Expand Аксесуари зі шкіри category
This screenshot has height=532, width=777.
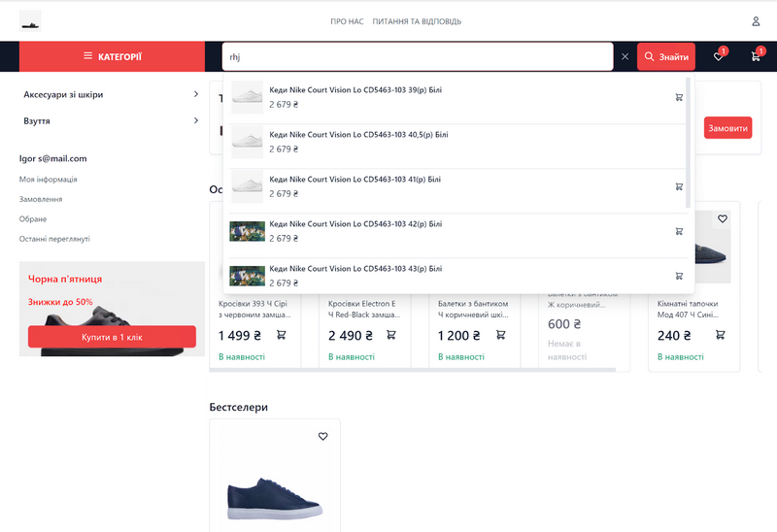[x=111, y=94]
